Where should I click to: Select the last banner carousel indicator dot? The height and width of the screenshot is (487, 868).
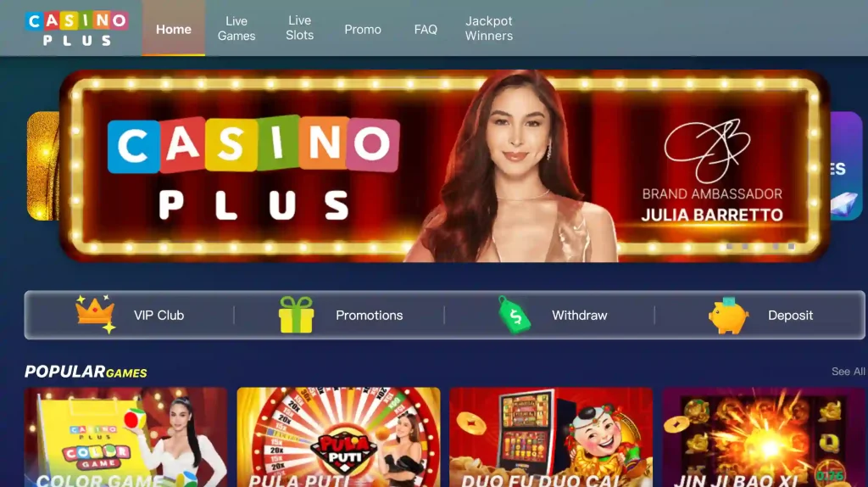click(792, 246)
